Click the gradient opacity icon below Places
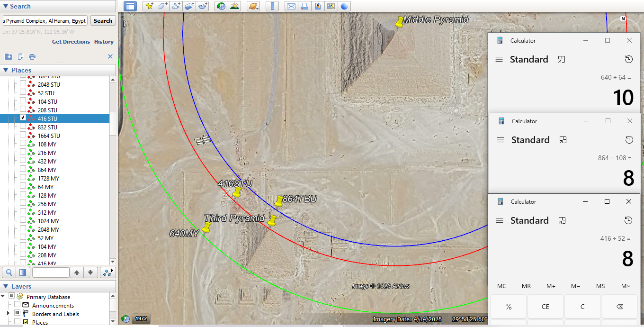This screenshot has width=644, height=327. [22, 272]
